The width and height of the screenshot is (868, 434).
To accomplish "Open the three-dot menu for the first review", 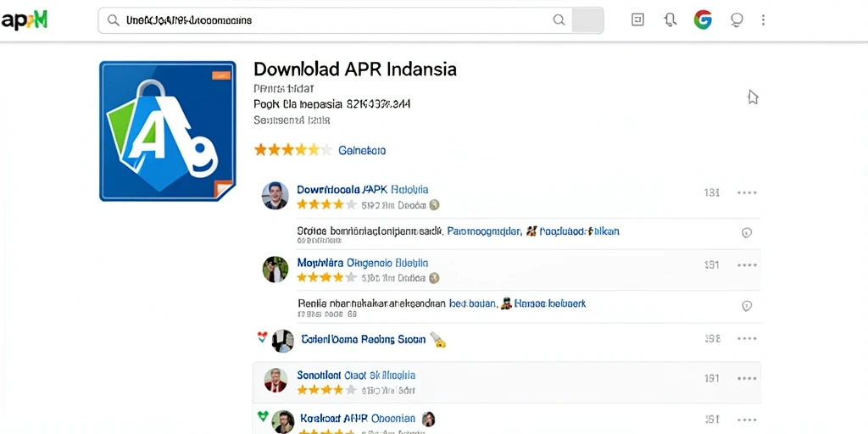I will click(747, 192).
